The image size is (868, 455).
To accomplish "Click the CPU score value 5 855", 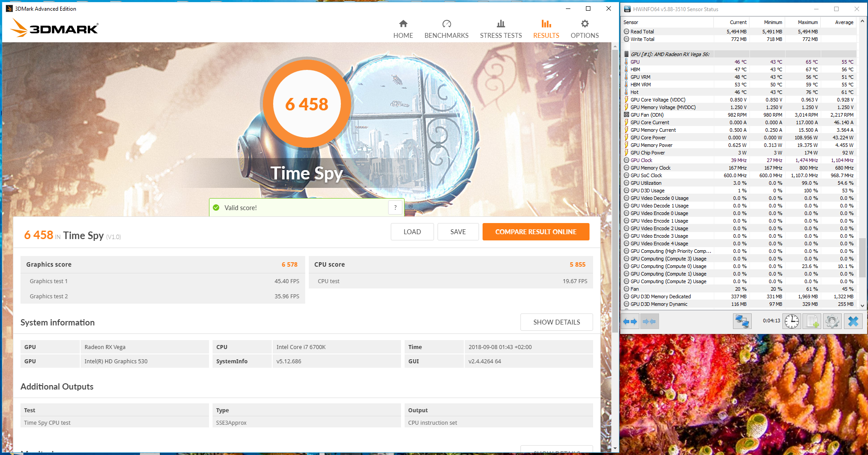I will 577,264.
